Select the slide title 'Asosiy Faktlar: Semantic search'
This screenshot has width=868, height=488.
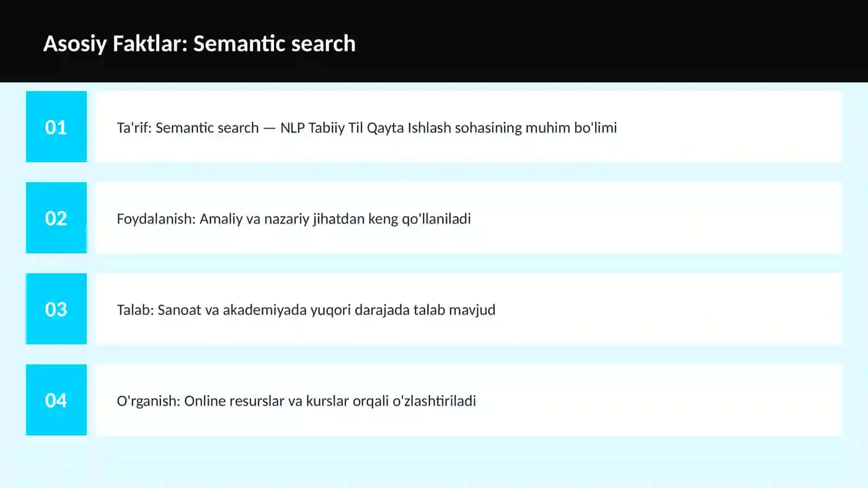199,44
